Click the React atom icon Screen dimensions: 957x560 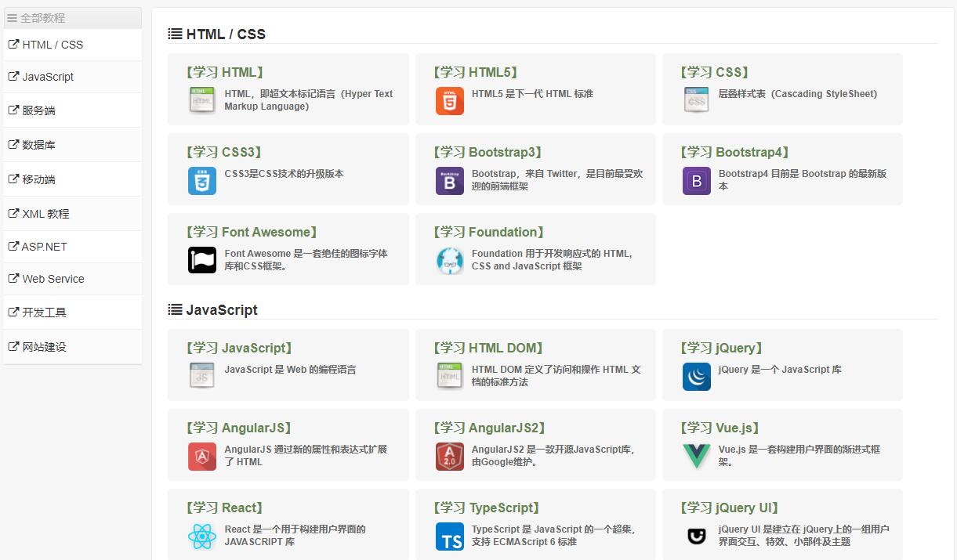coord(202,536)
